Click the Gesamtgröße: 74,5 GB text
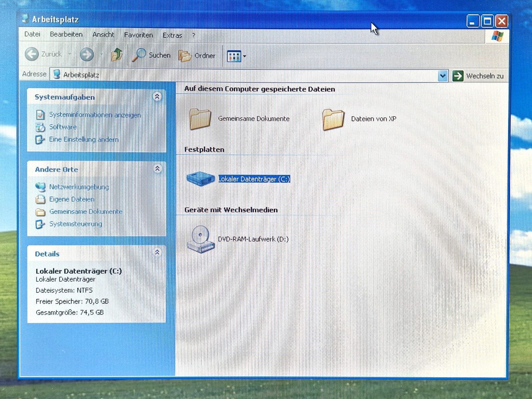This screenshot has width=532, height=399. (70, 312)
